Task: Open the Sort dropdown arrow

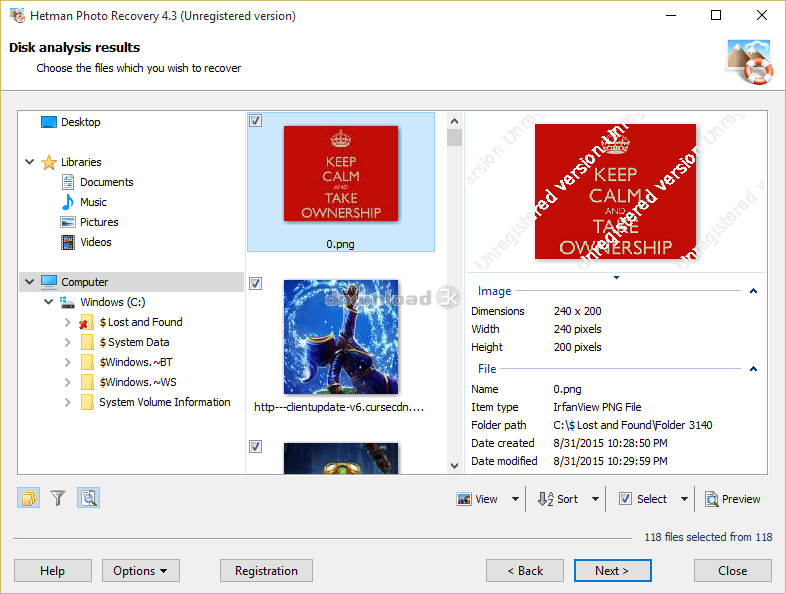Action: pyautogui.click(x=596, y=499)
